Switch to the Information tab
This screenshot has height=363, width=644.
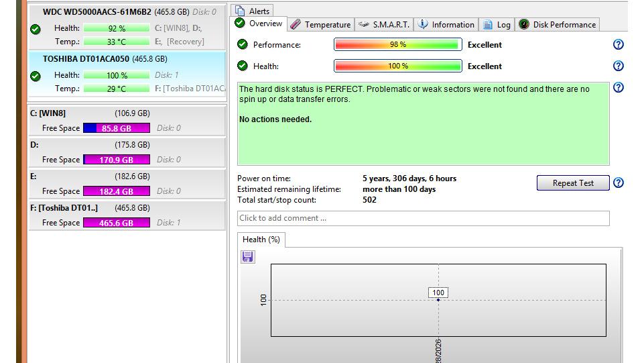click(x=446, y=25)
